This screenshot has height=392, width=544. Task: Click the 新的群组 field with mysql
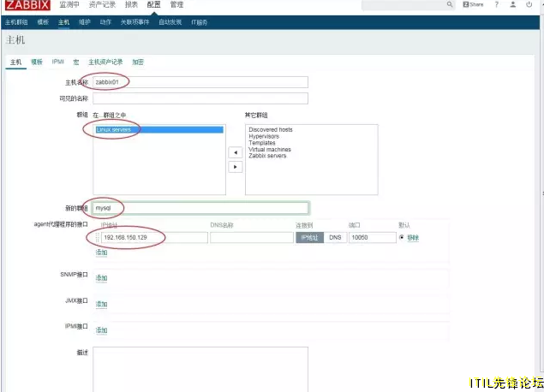pyautogui.click(x=200, y=208)
